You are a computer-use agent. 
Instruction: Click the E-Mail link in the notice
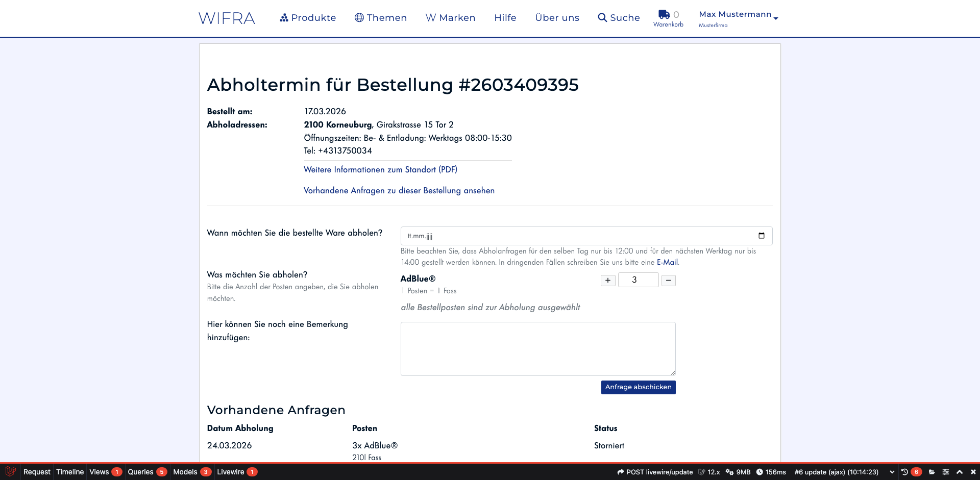click(x=667, y=262)
